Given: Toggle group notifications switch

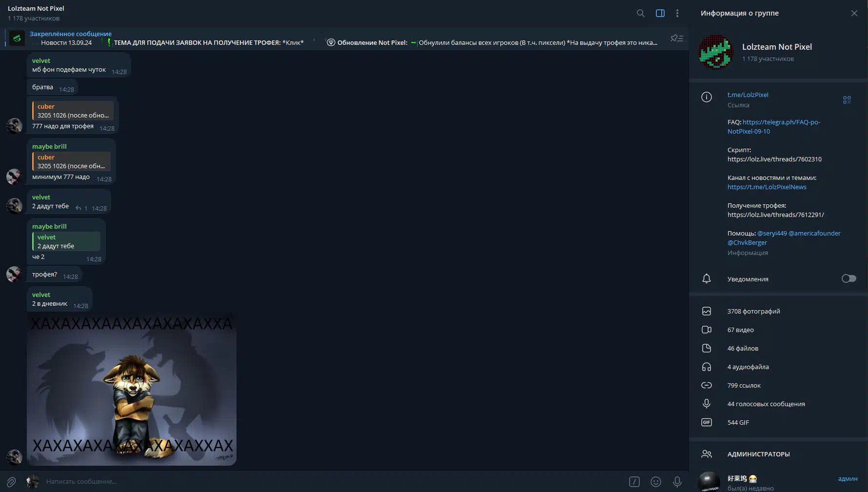Looking at the screenshot, I should [849, 278].
